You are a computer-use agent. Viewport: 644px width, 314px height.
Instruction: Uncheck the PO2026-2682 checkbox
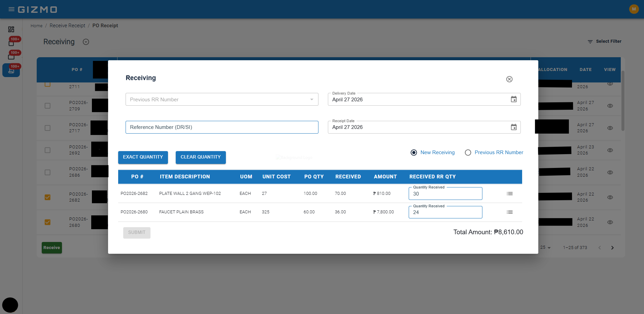pyautogui.click(x=47, y=197)
